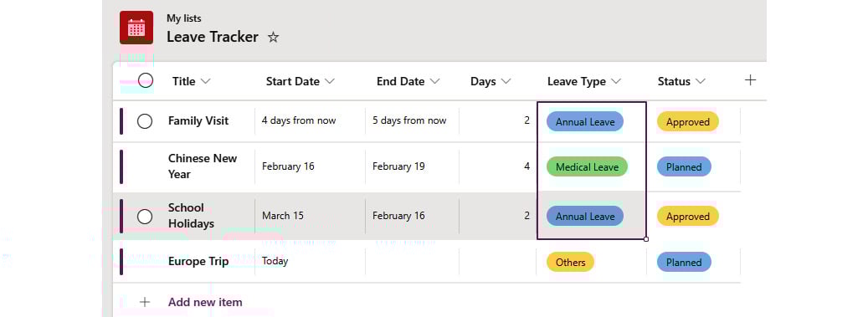Add a column with the plus icon
868x317 pixels.
pos(750,80)
